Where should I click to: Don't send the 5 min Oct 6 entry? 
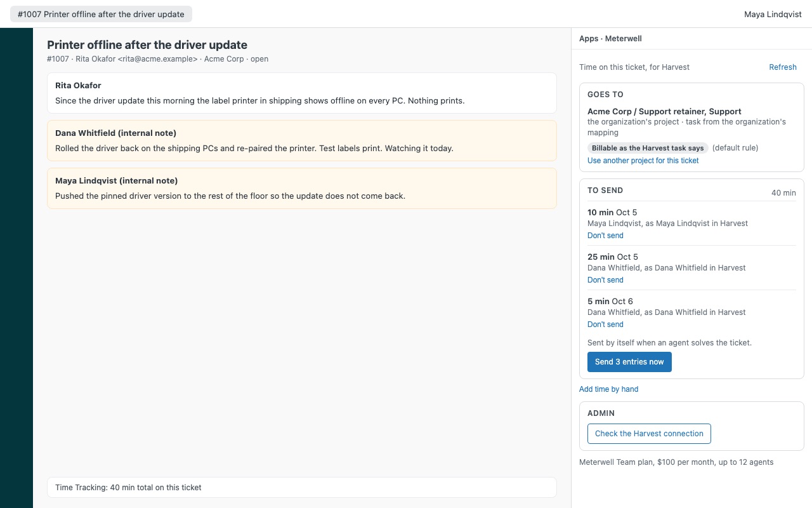click(x=605, y=324)
